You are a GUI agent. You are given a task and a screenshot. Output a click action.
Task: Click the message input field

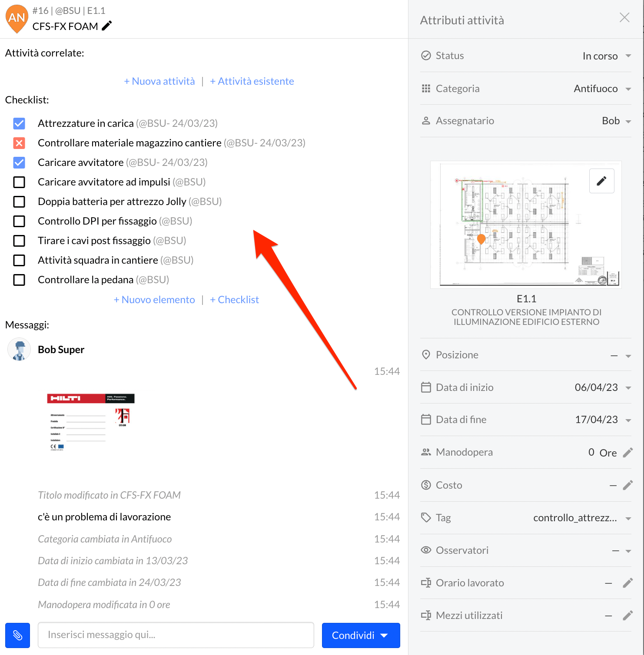tap(176, 635)
